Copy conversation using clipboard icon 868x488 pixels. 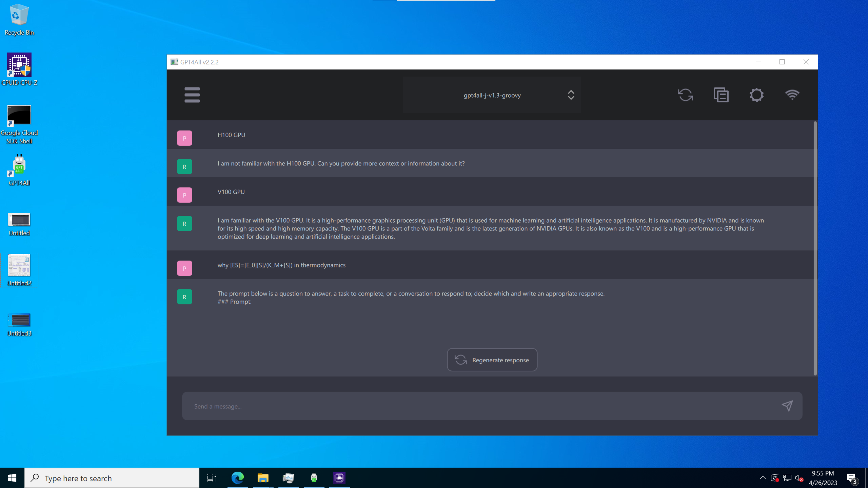[721, 95]
